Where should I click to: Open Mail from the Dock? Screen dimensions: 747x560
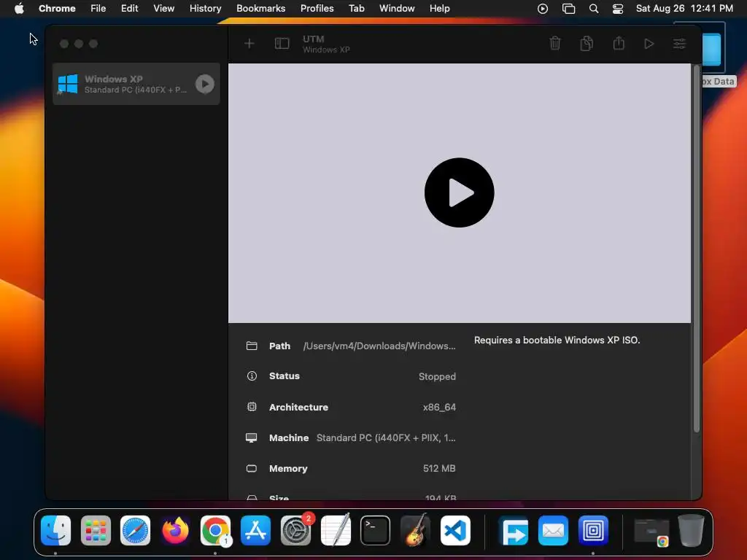pos(553,531)
